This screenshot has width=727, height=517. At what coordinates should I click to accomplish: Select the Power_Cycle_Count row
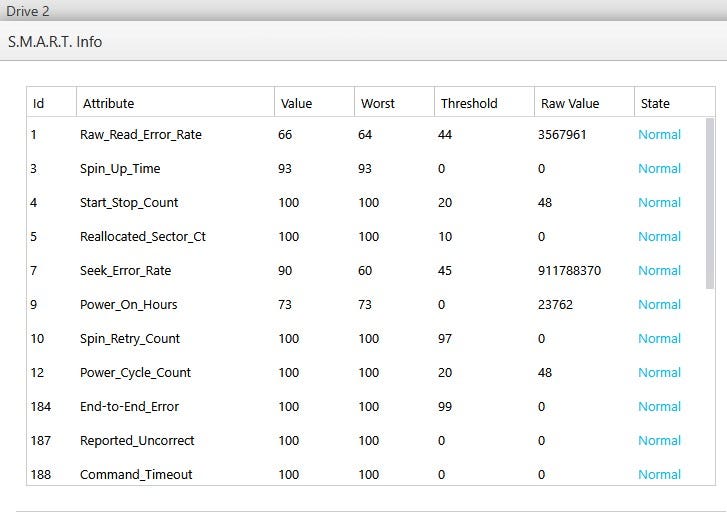pyautogui.click(x=135, y=373)
